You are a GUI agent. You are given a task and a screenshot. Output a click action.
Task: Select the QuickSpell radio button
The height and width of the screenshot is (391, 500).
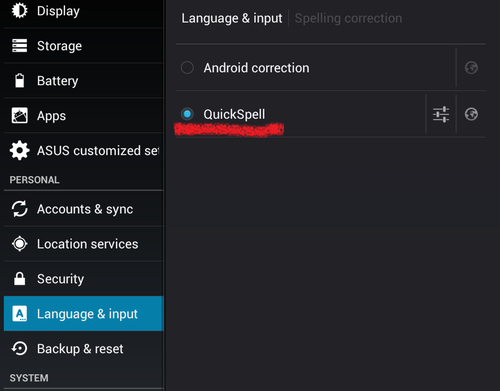187,114
